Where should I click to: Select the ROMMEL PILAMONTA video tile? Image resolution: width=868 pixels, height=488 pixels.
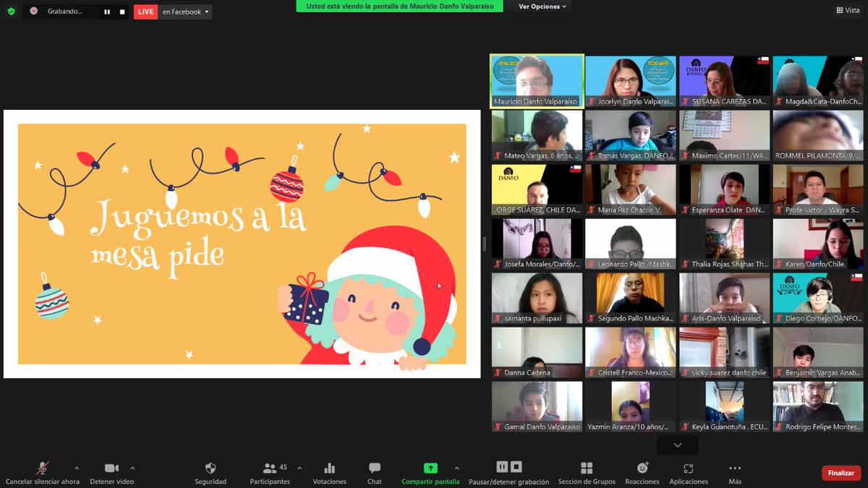point(818,135)
